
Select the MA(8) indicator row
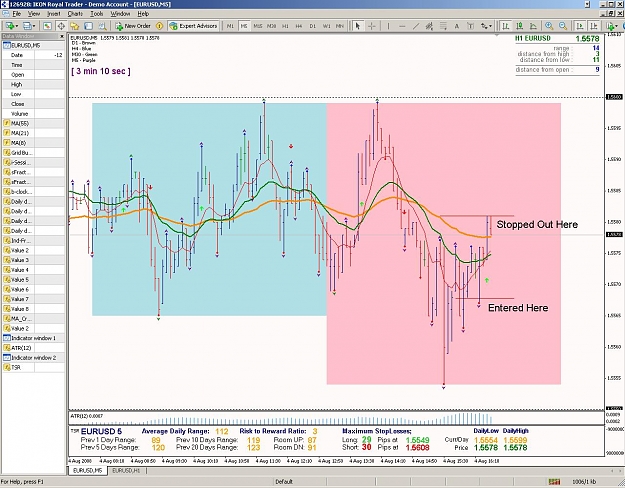pos(33,143)
